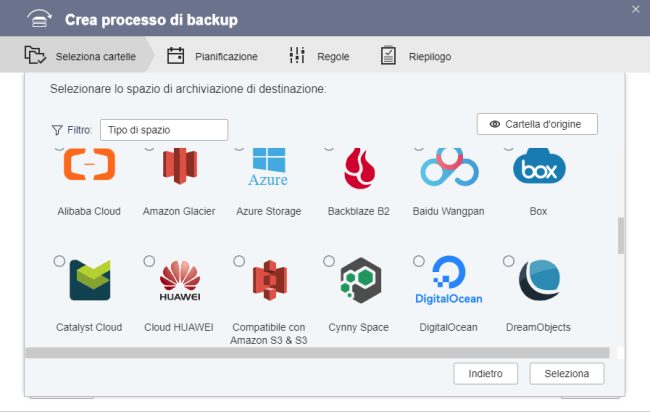The width and height of the screenshot is (650, 412).
Task: Go to the Seleziona cartelle step
Action: click(77, 55)
